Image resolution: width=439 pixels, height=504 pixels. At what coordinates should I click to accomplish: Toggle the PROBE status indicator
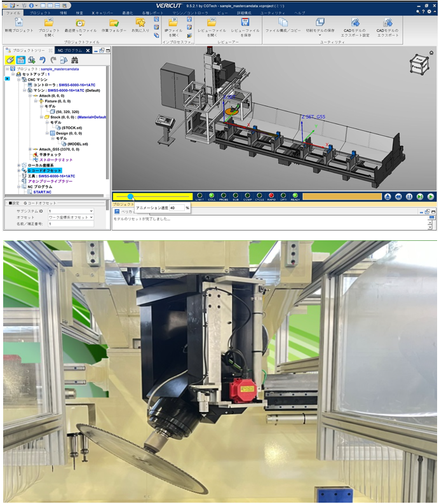tap(224, 195)
